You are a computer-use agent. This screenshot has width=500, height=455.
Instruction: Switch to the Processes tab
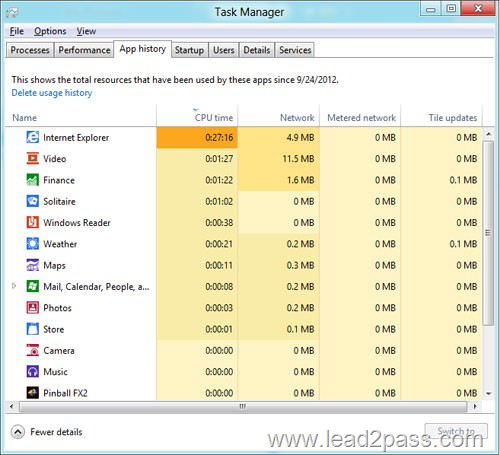[30, 50]
